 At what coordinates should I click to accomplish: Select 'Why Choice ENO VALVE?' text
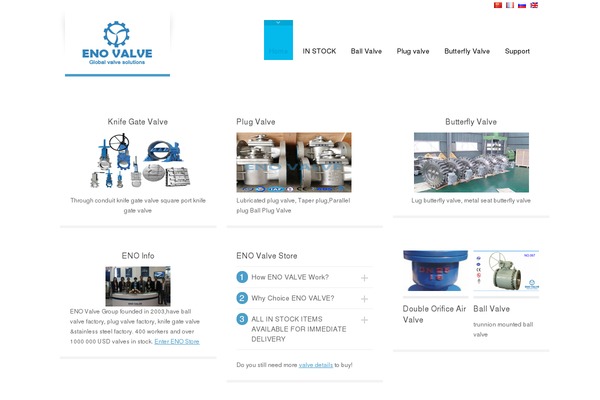point(293,298)
